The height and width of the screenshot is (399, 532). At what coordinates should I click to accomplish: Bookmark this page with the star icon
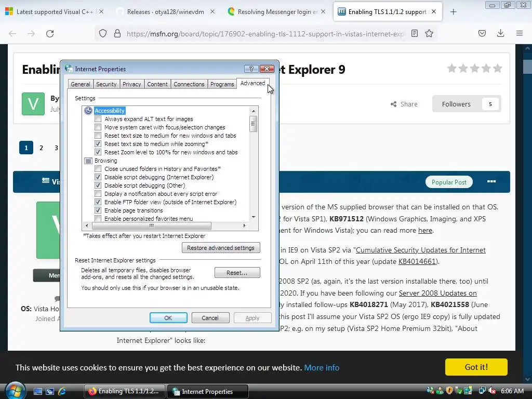coord(429,34)
